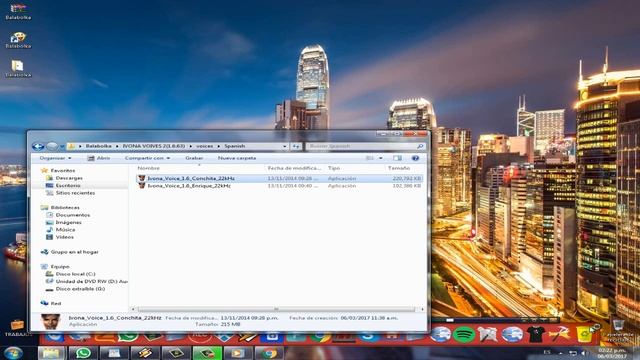Sort by the Tamaño column header

click(399, 168)
